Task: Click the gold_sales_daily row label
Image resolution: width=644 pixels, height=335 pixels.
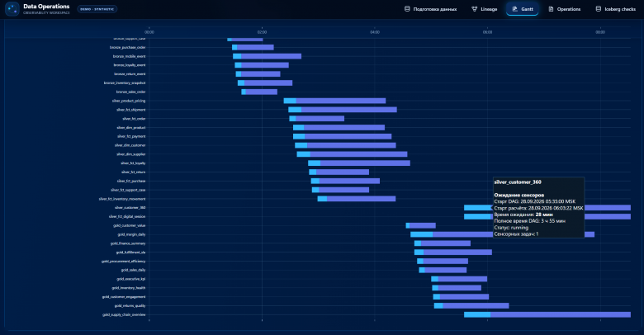Action: click(x=133, y=270)
